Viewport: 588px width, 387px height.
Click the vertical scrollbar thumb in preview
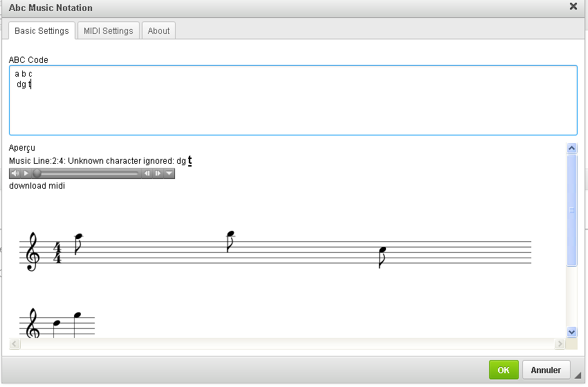point(571,210)
